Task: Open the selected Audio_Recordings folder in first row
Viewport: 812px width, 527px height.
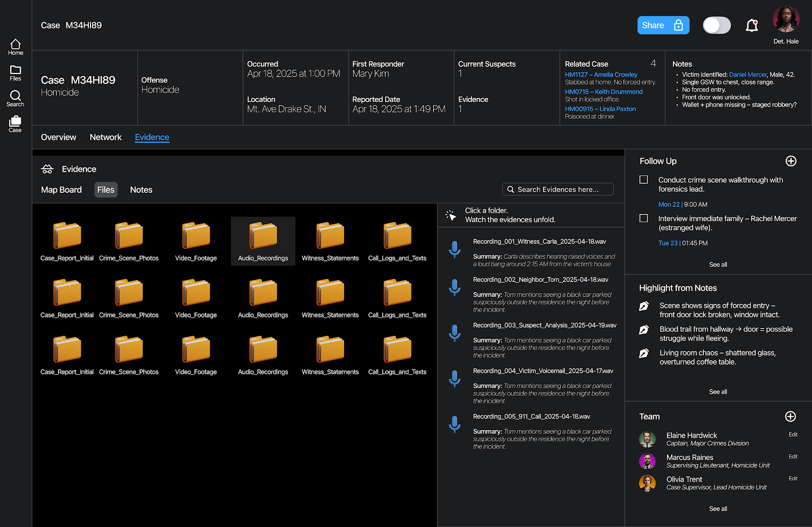Action: (263, 241)
